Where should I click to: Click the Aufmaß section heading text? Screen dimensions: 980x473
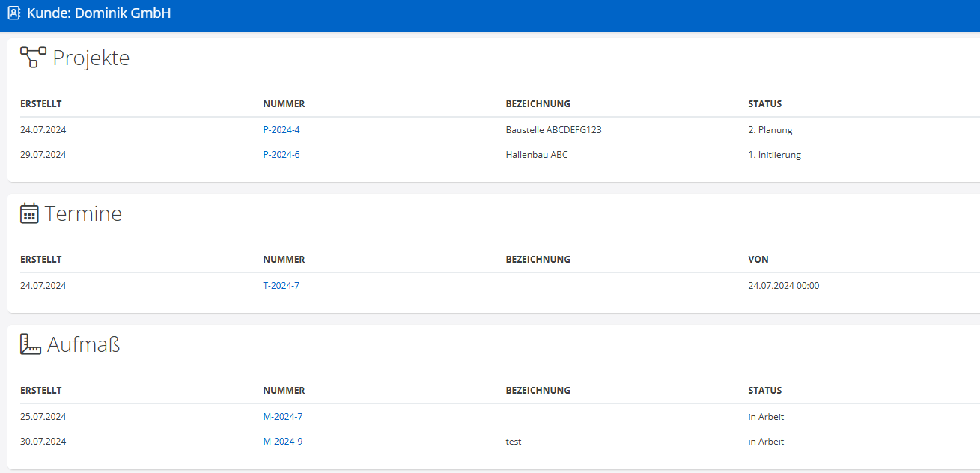point(83,344)
